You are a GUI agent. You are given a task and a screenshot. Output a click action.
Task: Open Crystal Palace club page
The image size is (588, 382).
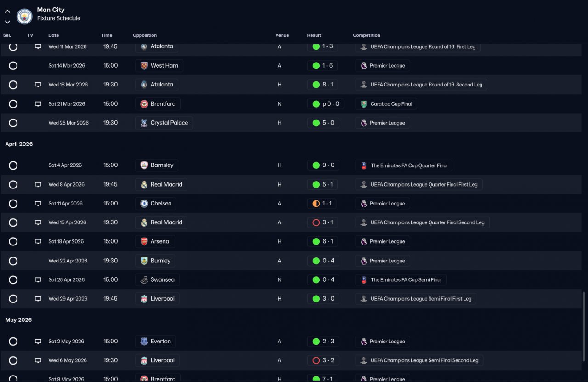click(164, 123)
